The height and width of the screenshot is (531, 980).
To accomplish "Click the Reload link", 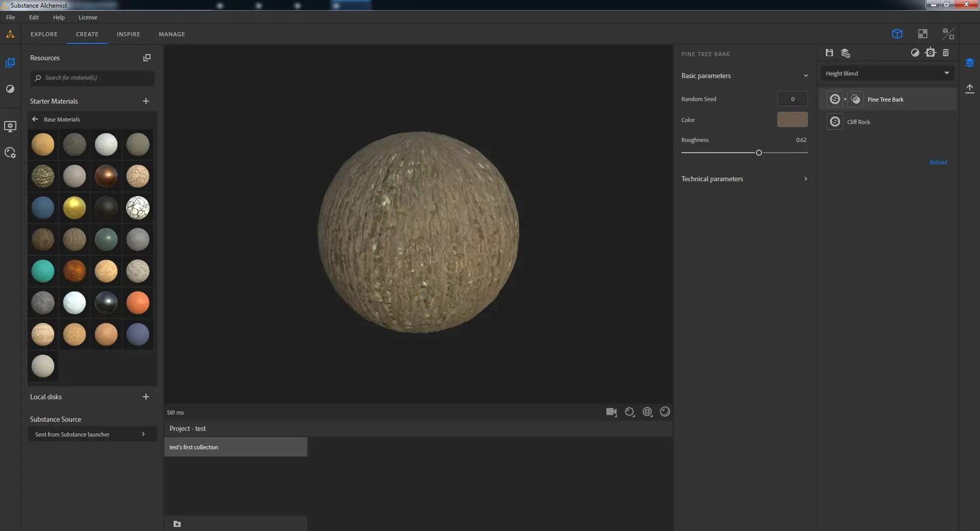I will (938, 162).
